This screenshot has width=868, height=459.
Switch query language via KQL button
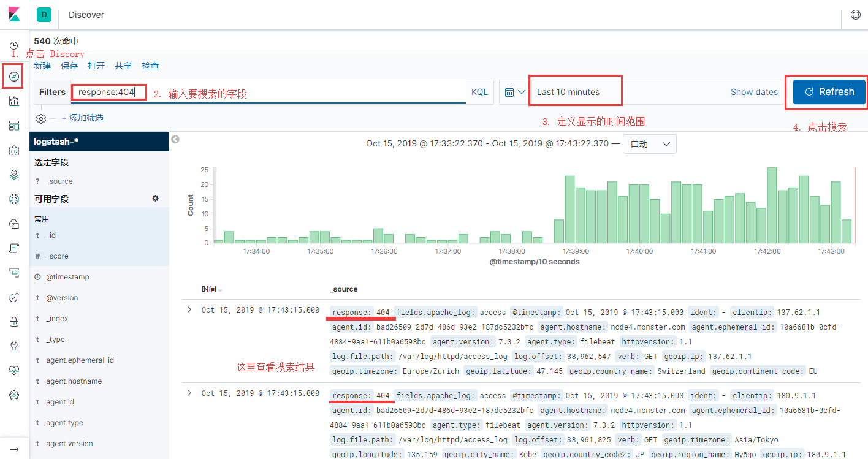(x=479, y=92)
